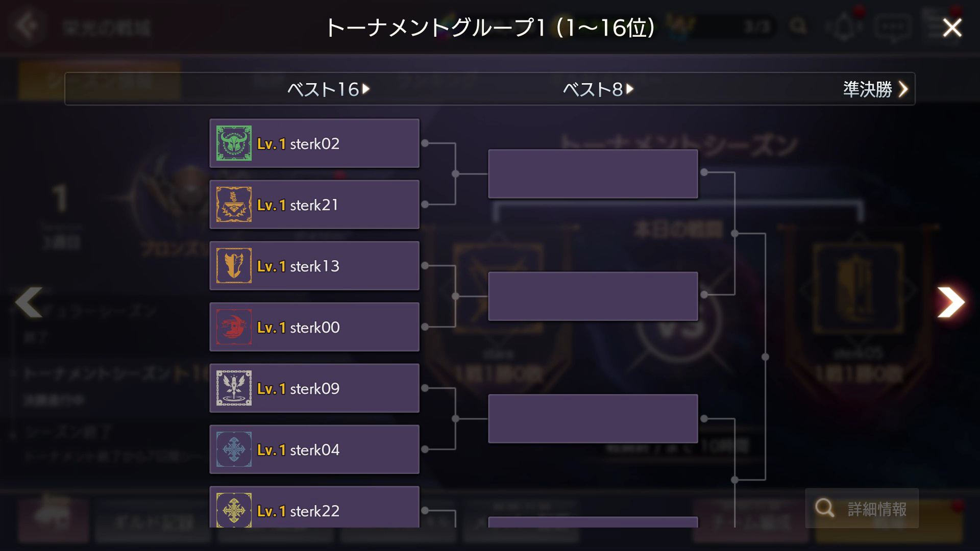Screen dimensions: 980x551
Task: Open the 詳細情報 details button
Action: point(862,508)
